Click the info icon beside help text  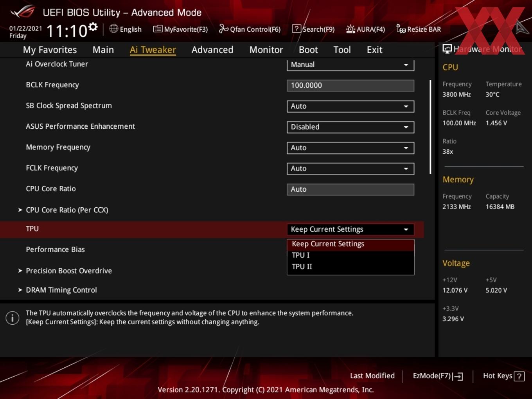pos(13,318)
